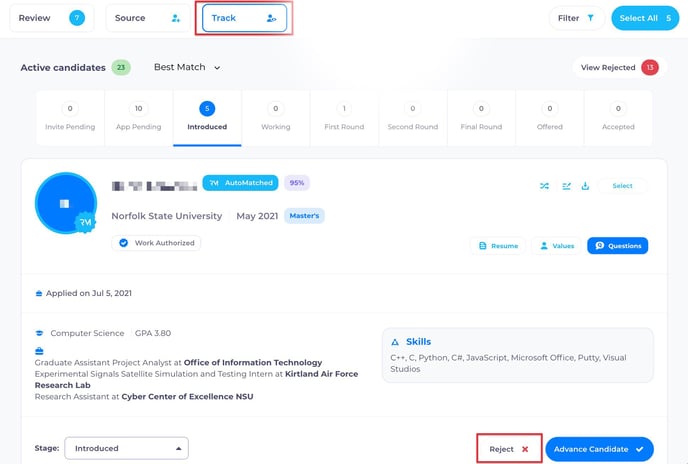Click the edit notes icon
The image size is (688, 464).
566,186
